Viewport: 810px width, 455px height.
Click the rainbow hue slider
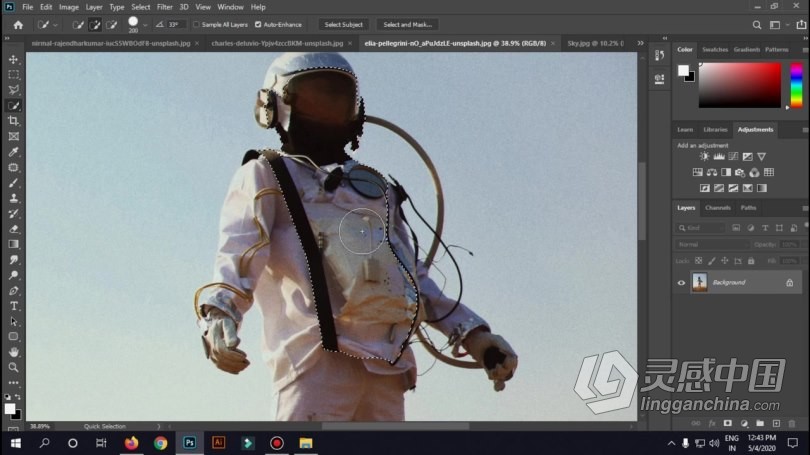point(796,85)
